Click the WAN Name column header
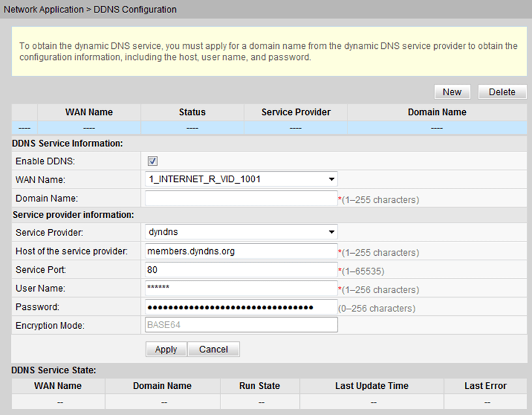Screen dimensions: 532x415 click(89, 112)
